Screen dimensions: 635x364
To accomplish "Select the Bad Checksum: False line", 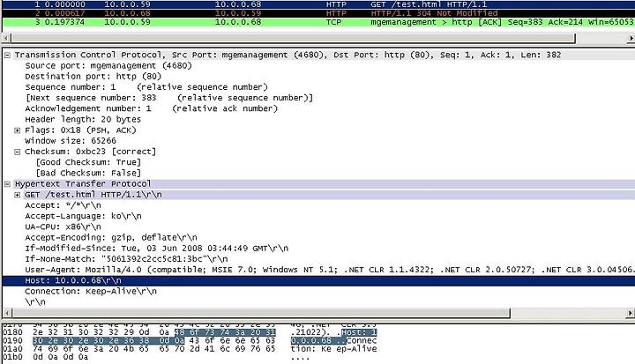I will (x=88, y=173).
